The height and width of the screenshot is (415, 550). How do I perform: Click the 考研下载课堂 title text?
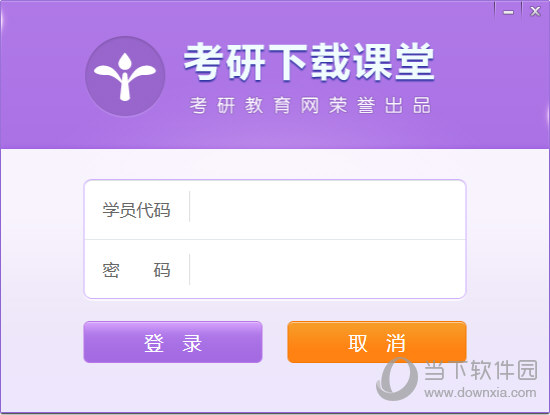point(309,62)
